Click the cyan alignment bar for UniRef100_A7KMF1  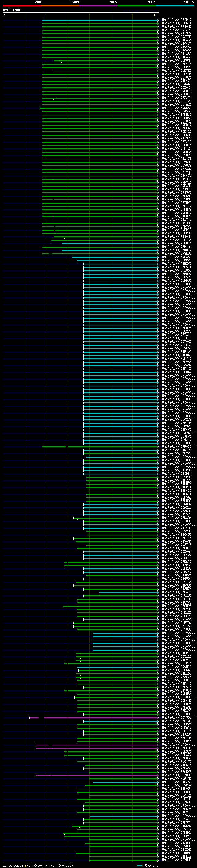point(110,243)
